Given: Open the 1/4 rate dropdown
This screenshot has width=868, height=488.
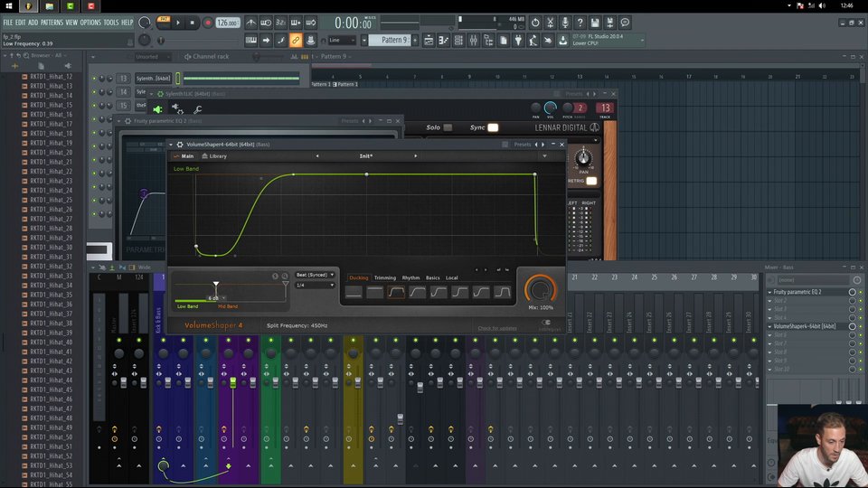Looking at the screenshot, I should 315,285.
